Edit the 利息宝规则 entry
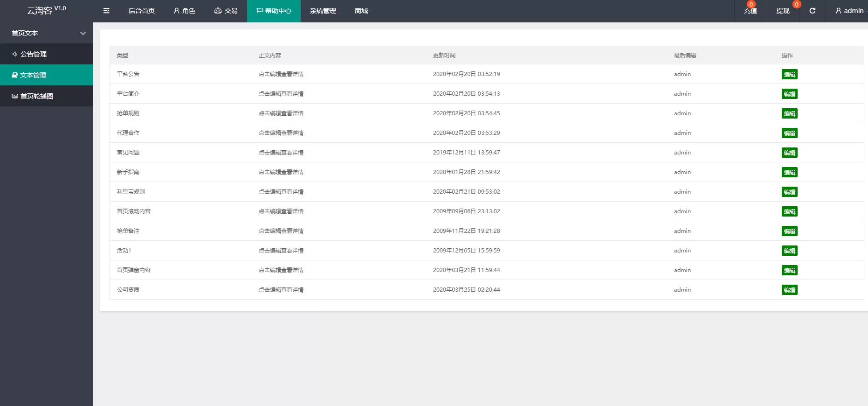 (789, 192)
